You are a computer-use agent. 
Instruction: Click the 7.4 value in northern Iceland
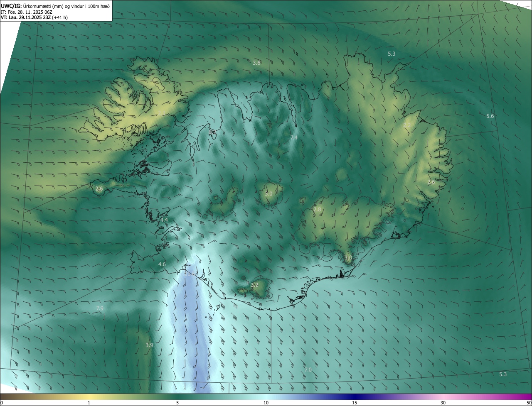[294, 137]
